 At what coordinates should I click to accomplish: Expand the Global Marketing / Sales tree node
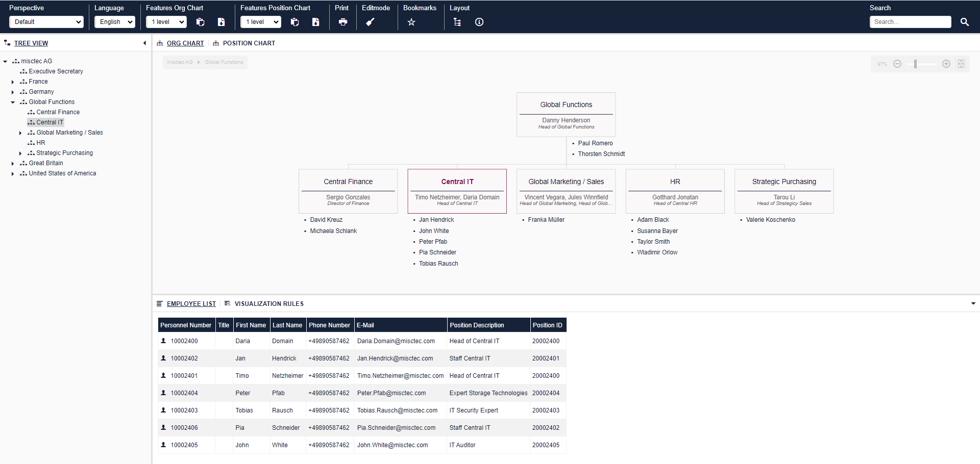20,133
